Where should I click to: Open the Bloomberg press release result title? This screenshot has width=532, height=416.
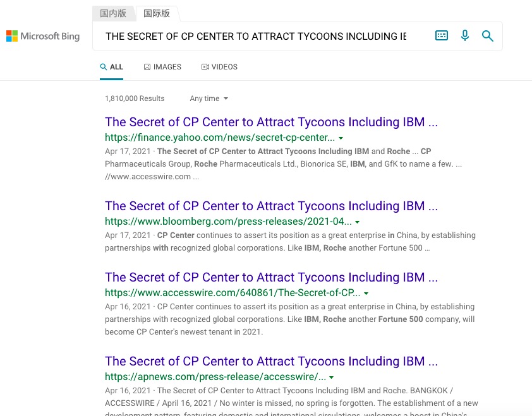click(x=272, y=206)
